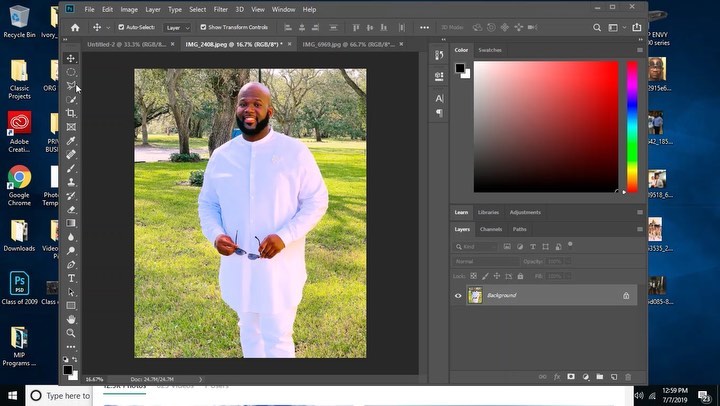Click the create new layer icon

pos(613,377)
